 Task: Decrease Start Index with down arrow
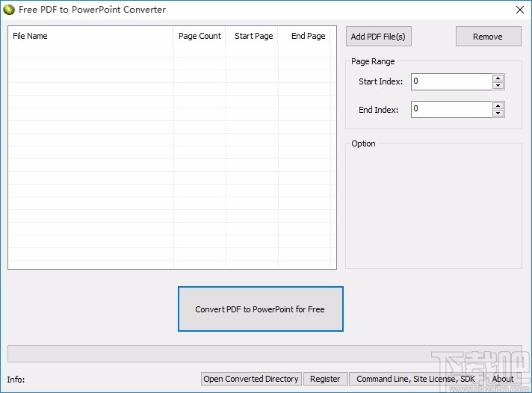click(498, 85)
